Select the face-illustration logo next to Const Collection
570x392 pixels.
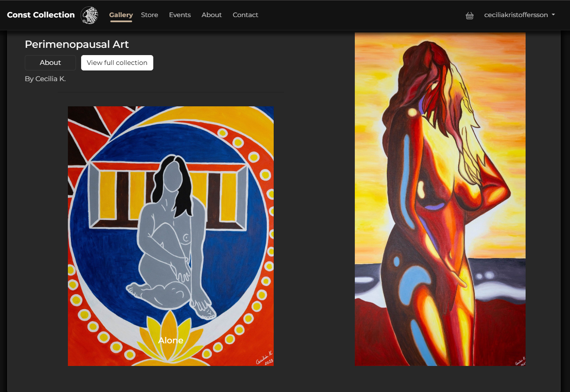pos(89,15)
